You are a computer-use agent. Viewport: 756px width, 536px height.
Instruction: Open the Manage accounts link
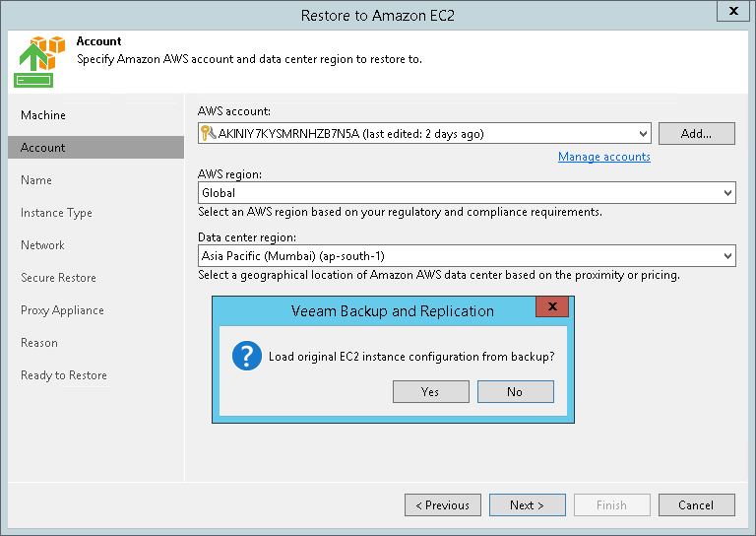[603, 157]
